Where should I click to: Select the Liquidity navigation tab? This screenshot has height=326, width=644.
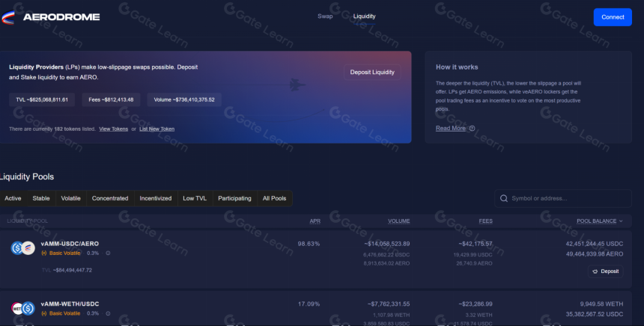click(x=364, y=16)
